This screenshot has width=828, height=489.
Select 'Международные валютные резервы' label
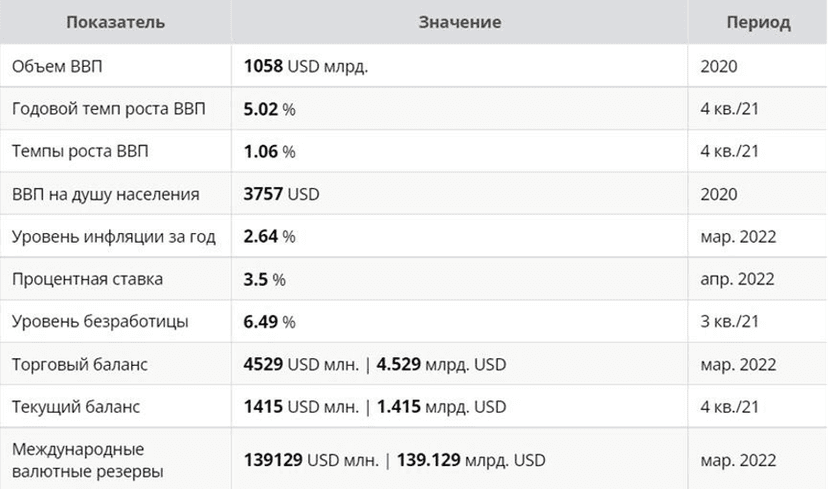(x=87, y=460)
